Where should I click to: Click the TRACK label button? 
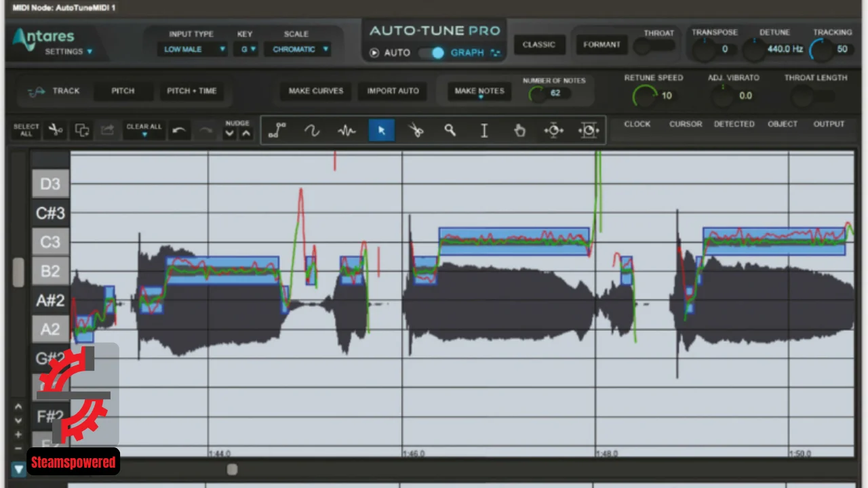coord(66,91)
